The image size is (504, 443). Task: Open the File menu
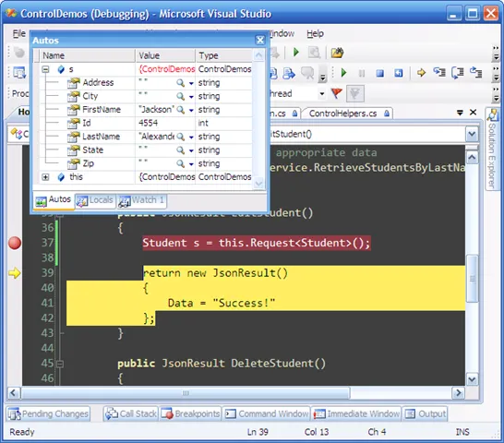pyautogui.click(x=19, y=33)
